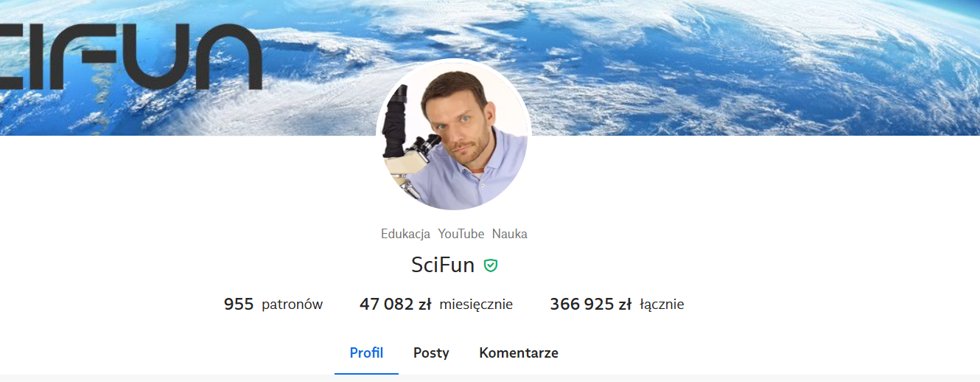Click the 47 082 zł monthly amount
This screenshot has height=382, width=980.
tap(396, 304)
